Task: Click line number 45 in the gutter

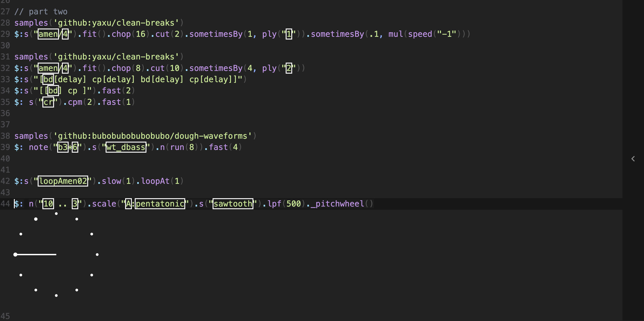Action: 5,316
